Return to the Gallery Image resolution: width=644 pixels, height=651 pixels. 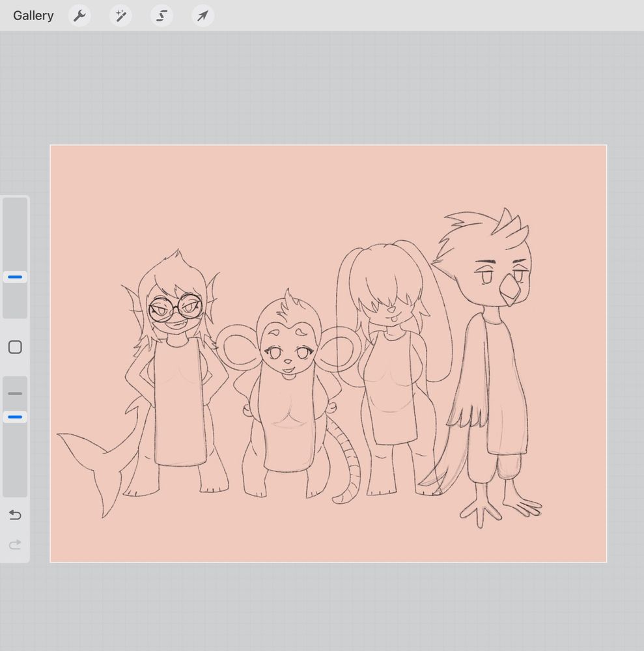click(33, 16)
